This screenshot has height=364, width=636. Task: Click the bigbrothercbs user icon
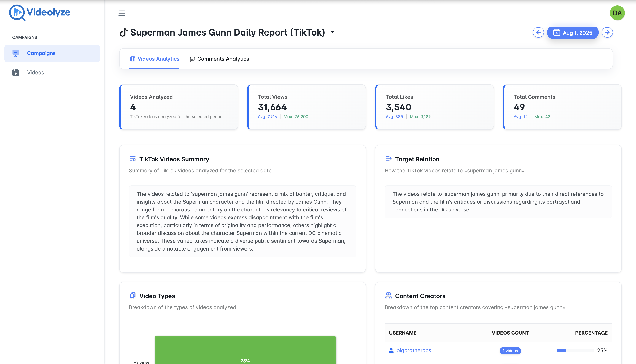tap(391, 350)
